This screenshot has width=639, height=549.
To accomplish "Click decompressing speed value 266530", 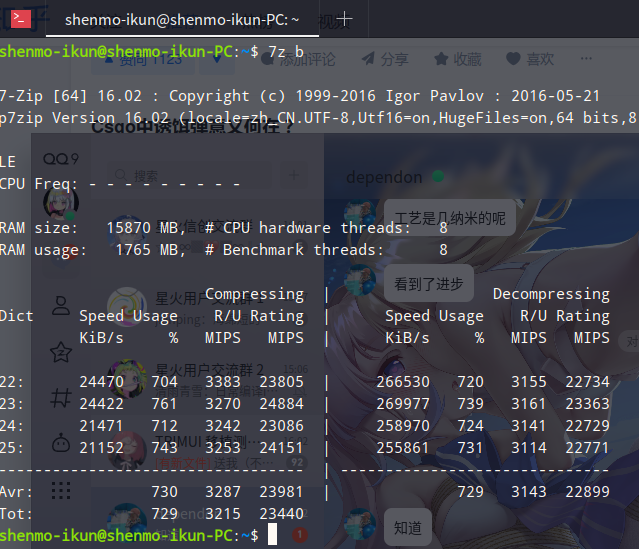I will click(x=403, y=382).
